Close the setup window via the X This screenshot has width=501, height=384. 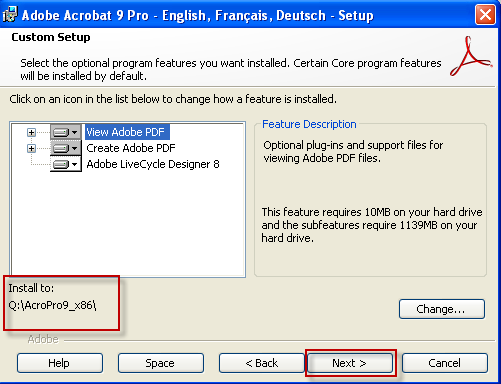tap(485, 15)
